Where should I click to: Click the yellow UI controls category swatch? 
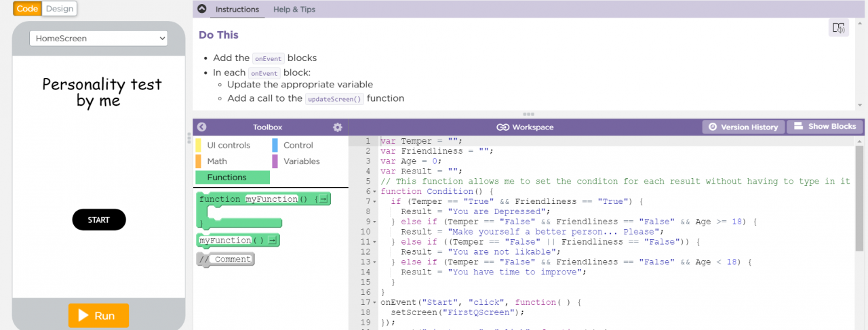pyautogui.click(x=198, y=145)
